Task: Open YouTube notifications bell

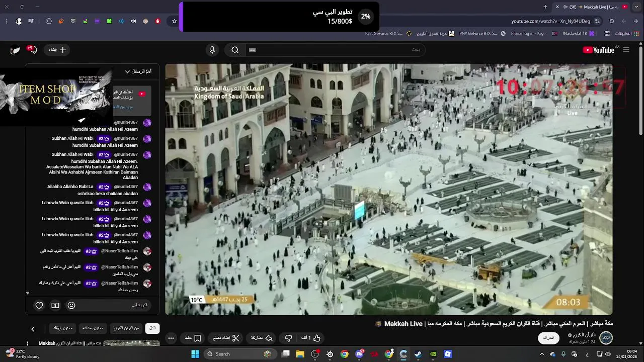Action: pos(33,50)
